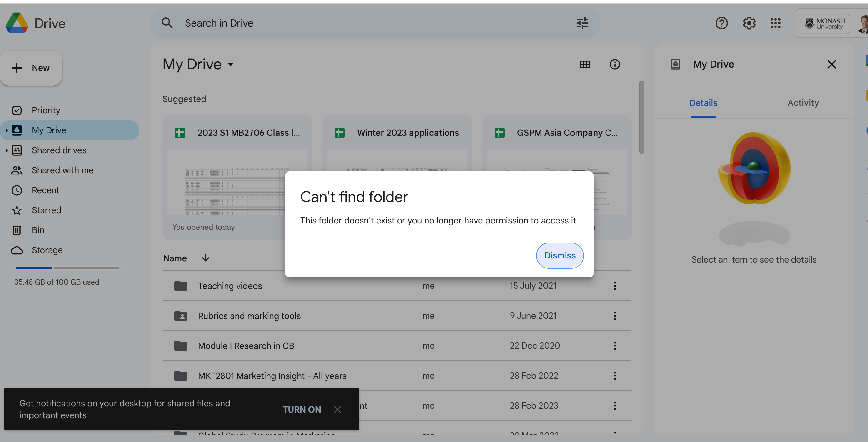868x442 pixels.
Task: Open more options for Teaching videos
Action: [615, 286]
